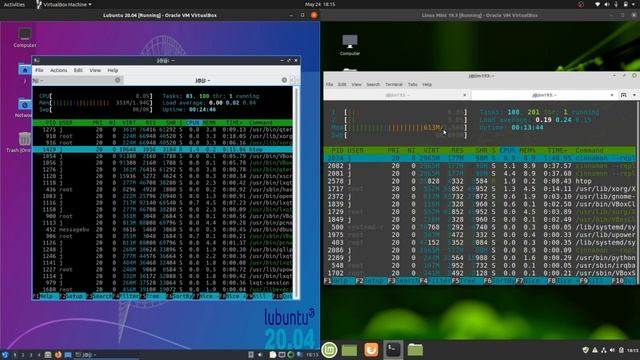
Task: Select the terminal icon in the Mint panel
Action: [x=393, y=350]
